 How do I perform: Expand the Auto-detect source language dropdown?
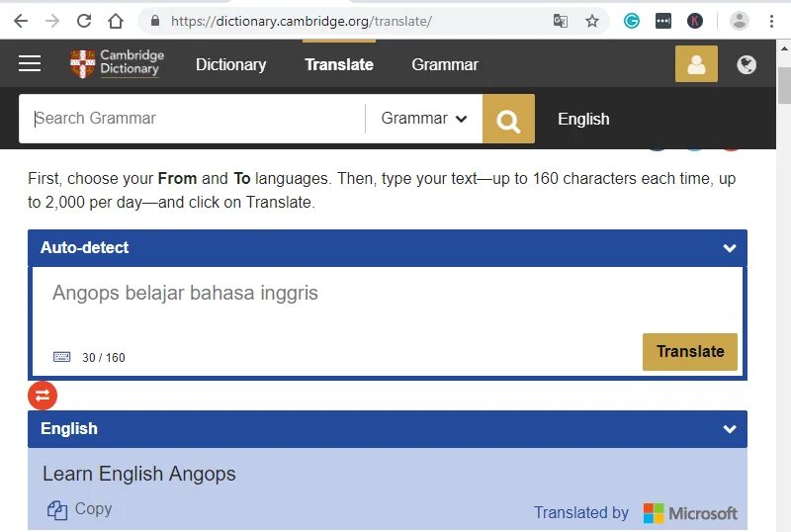pyautogui.click(x=388, y=248)
